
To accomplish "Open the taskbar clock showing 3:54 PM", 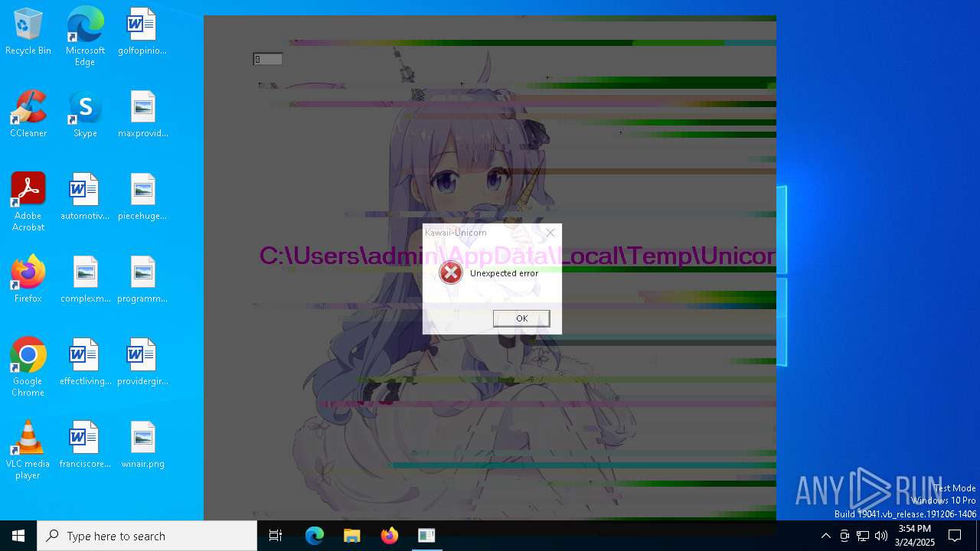I will pyautogui.click(x=915, y=536).
